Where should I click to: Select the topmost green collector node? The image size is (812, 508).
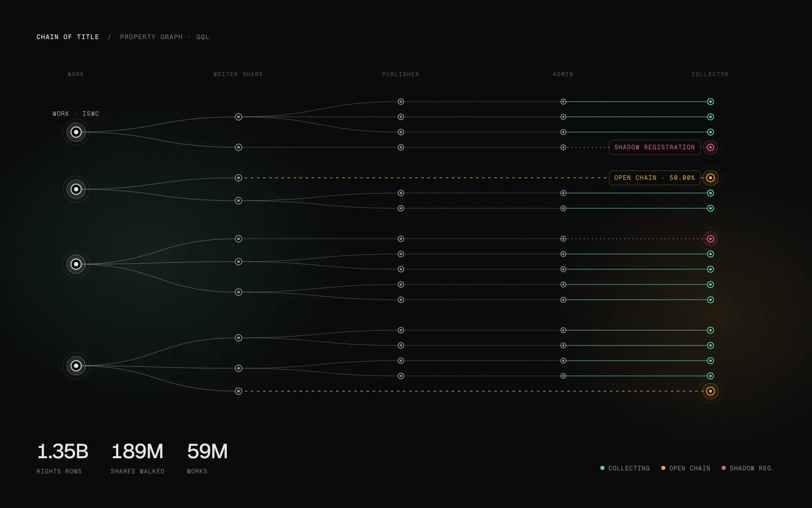[710, 102]
